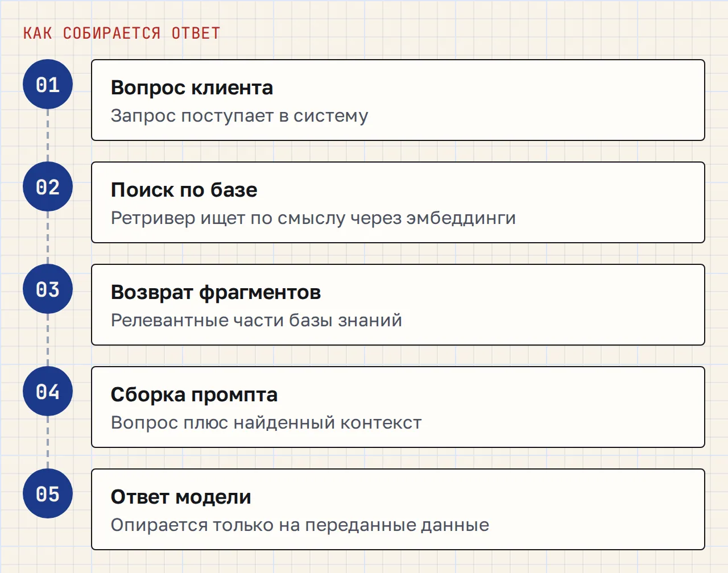Image resolution: width=728 pixels, height=573 pixels.
Task: Select the 'Сборка промпта' heading
Action: coord(194,395)
